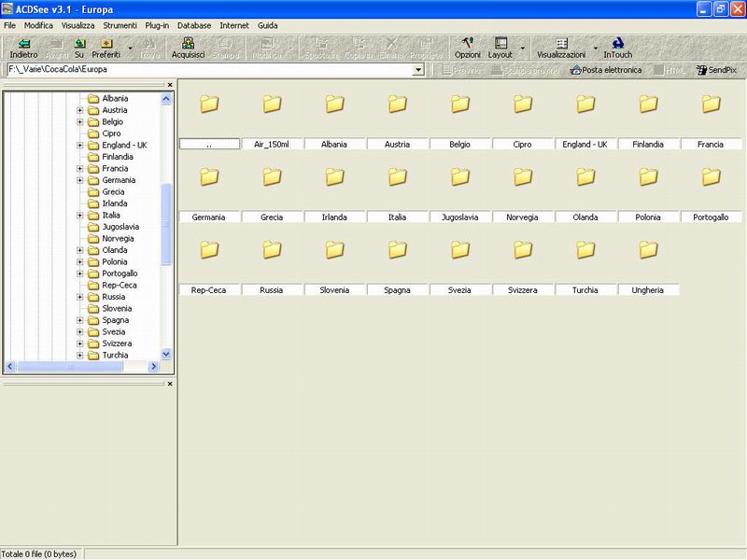Open the Layout dropdown arrow
This screenshot has height=560, width=747.
click(x=523, y=49)
